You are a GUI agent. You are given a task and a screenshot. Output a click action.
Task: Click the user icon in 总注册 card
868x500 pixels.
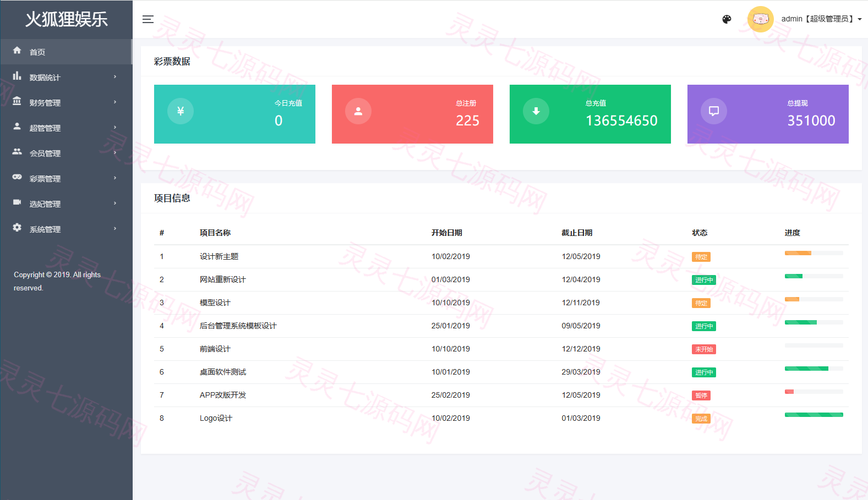(358, 111)
